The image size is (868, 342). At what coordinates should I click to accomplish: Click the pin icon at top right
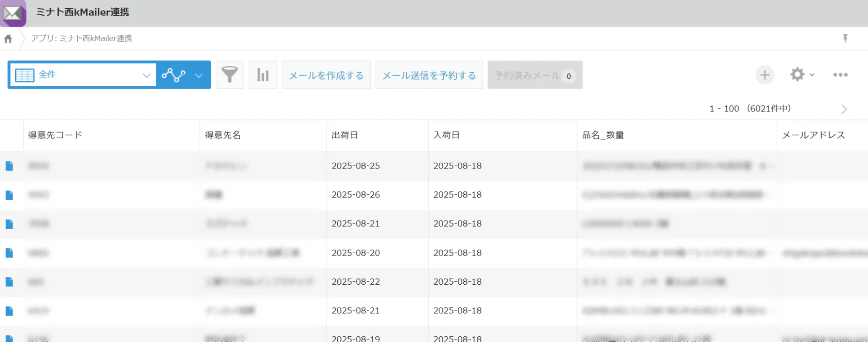pyautogui.click(x=845, y=39)
